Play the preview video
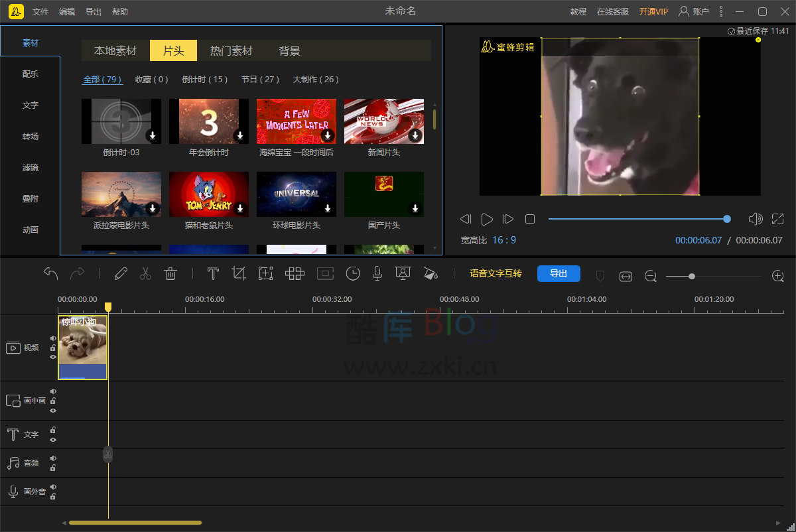 pos(487,219)
